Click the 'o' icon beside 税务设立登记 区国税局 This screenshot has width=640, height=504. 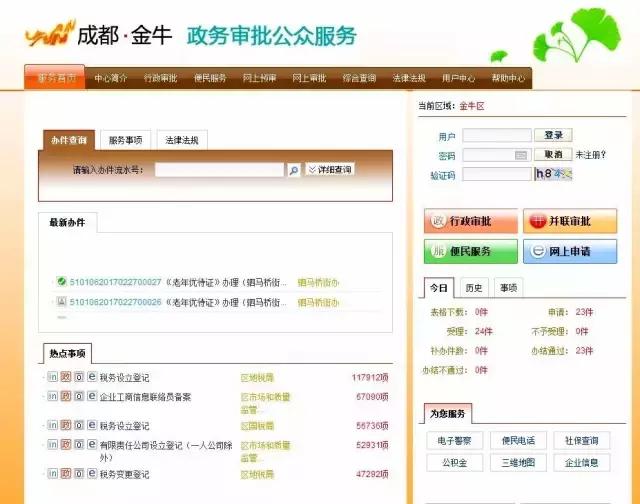(x=79, y=425)
